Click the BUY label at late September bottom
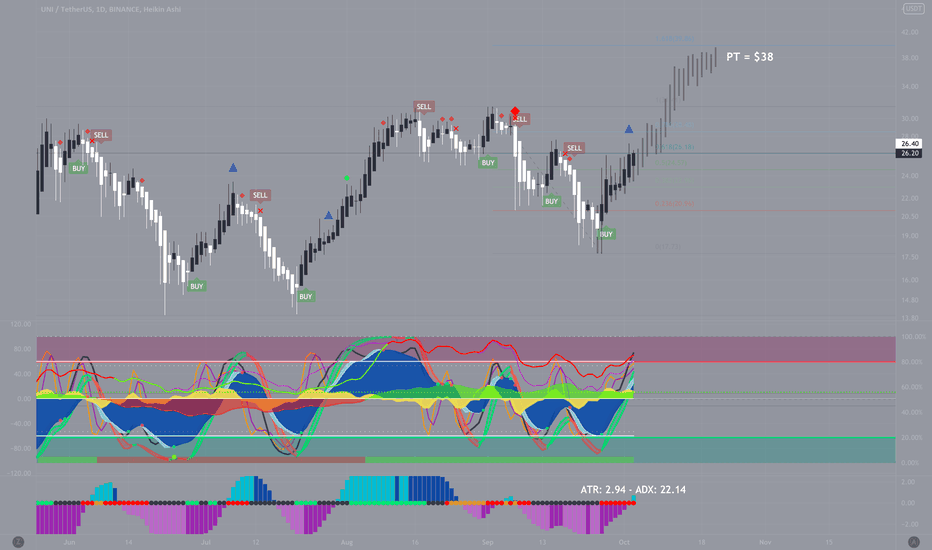932x550 pixels. click(x=606, y=234)
